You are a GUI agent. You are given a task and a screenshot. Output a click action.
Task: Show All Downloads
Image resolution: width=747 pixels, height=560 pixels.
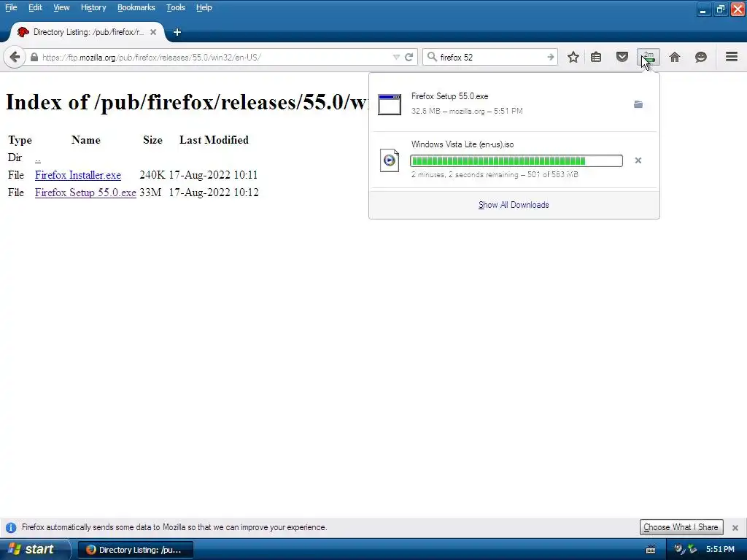[514, 205]
